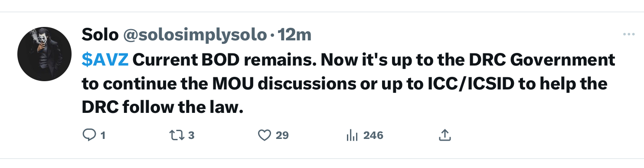The image size is (644, 168).
Task: Click the $AVZ cashtag link
Action: (105, 59)
